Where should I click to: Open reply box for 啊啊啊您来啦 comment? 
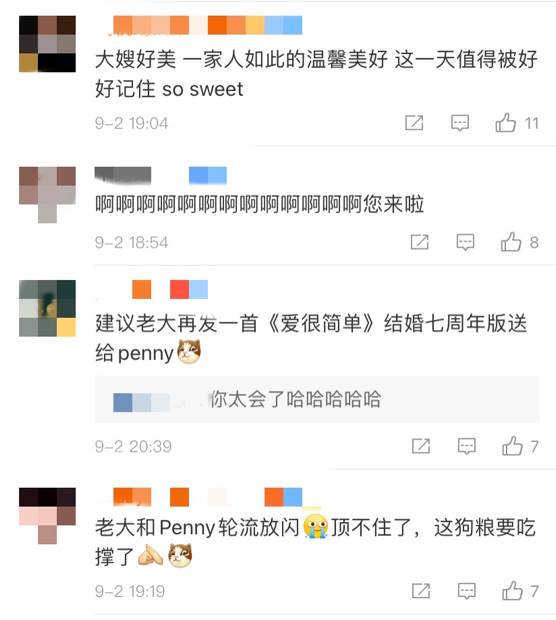pos(465,242)
